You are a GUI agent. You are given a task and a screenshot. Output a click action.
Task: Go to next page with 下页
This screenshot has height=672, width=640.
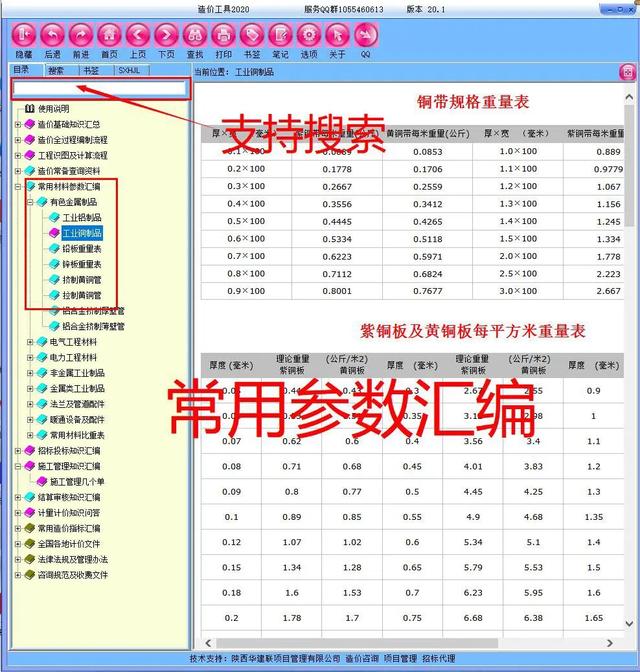click(x=166, y=35)
